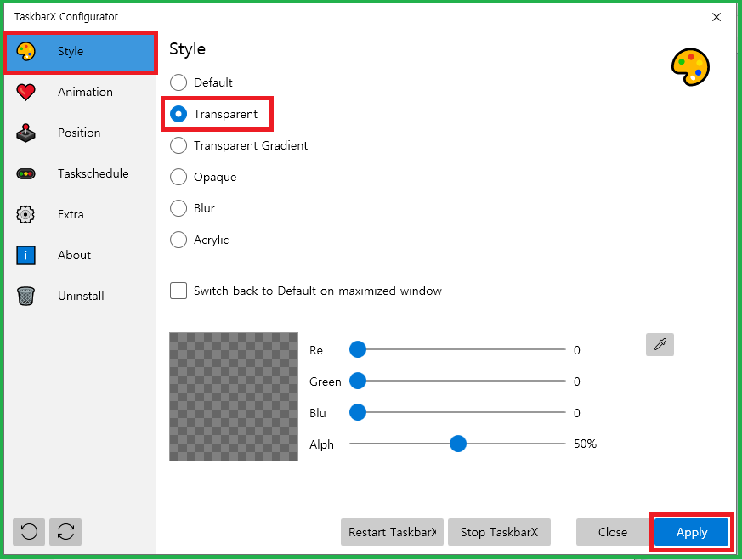Select the Default style radio button
This screenshot has height=560, width=742.
click(x=178, y=82)
